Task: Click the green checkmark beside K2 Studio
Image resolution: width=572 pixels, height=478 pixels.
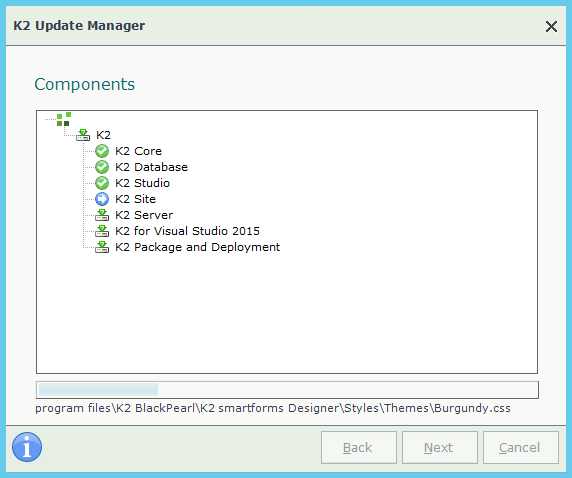Action: 102,183
